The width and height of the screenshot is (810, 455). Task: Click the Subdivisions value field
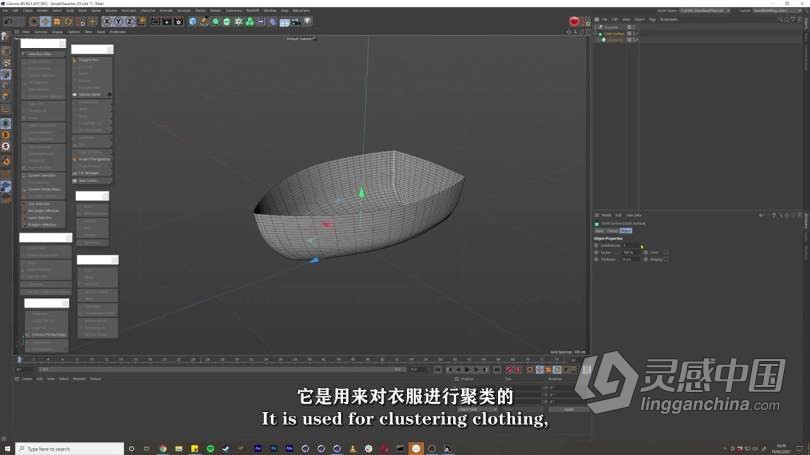click(x=631, y=245)
